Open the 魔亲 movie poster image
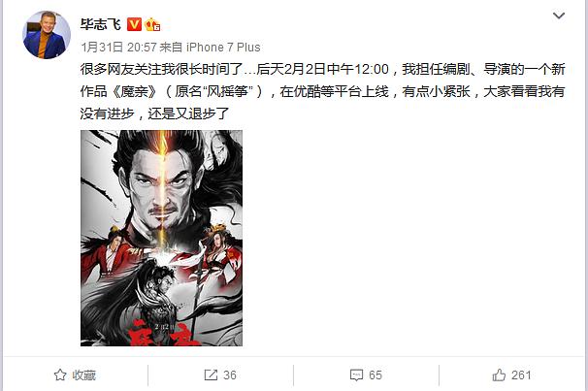Viewport: 588px width, 391px height. click(x=161, y=238)
